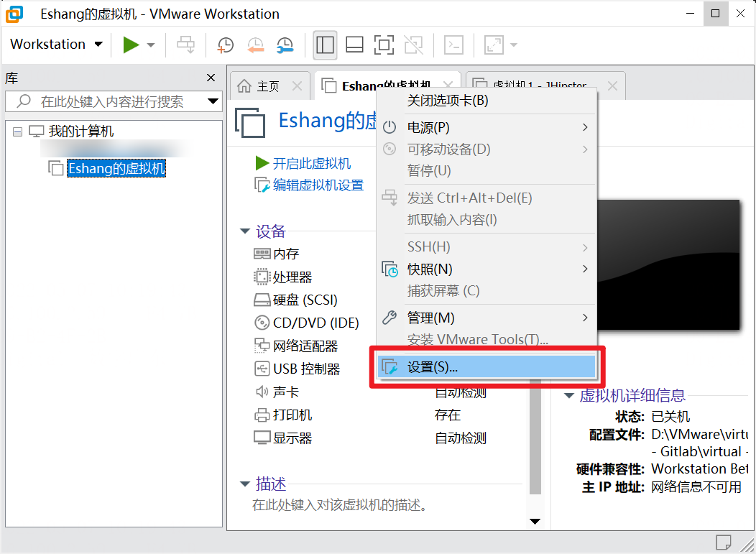Open the dropdown arrow beside the play button

(x=151, y=45)
